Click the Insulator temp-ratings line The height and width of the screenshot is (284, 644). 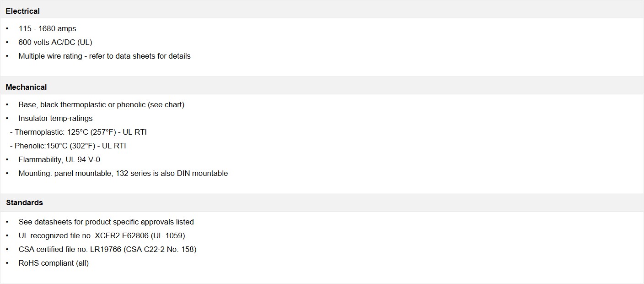coord(55,118)
